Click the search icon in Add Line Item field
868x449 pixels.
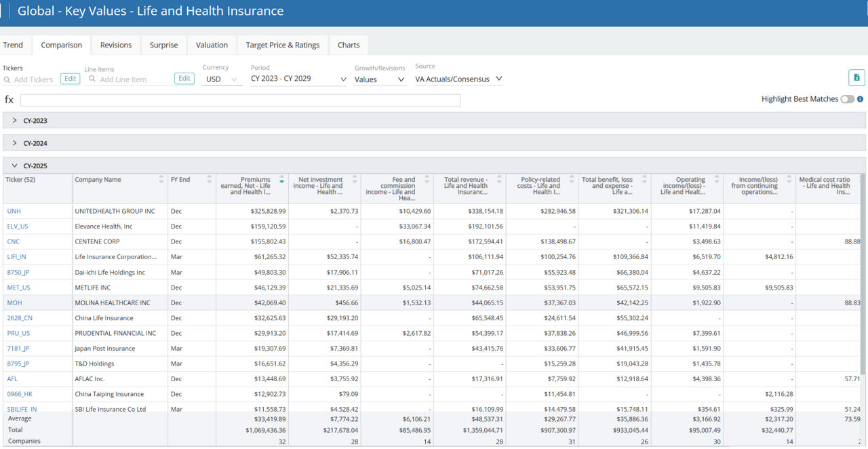point(91,79)
